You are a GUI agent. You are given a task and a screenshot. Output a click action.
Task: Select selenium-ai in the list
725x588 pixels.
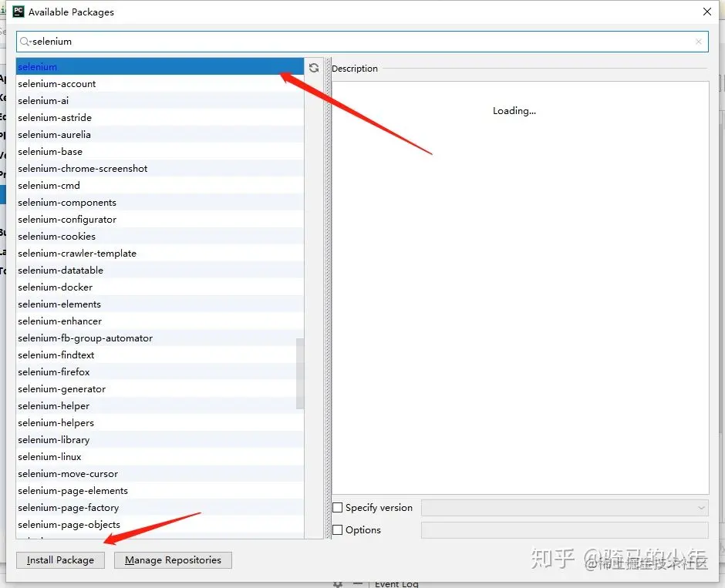coord(160,101)
